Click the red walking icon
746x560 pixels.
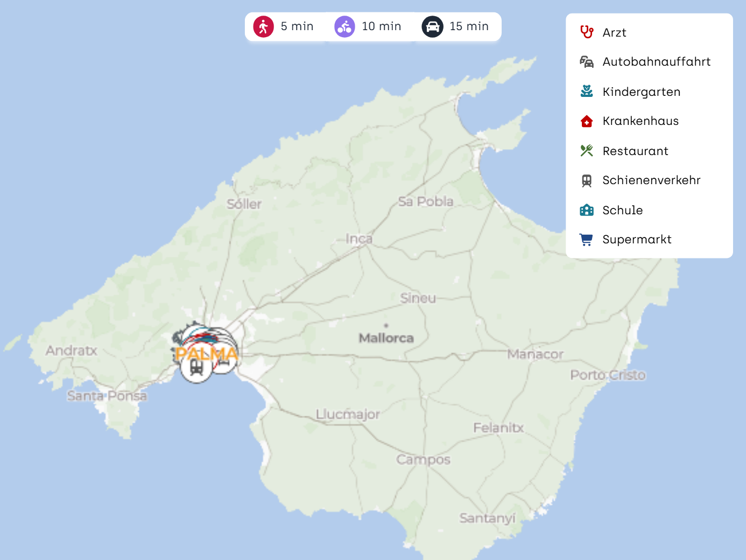point(263,26)
